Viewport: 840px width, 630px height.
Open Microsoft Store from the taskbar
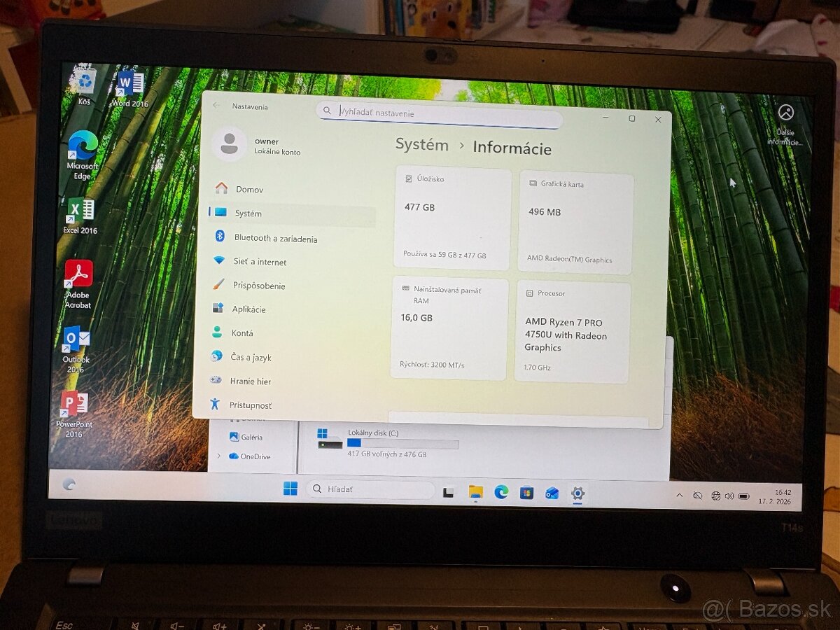pyautogui.click(x=526, y=493)
